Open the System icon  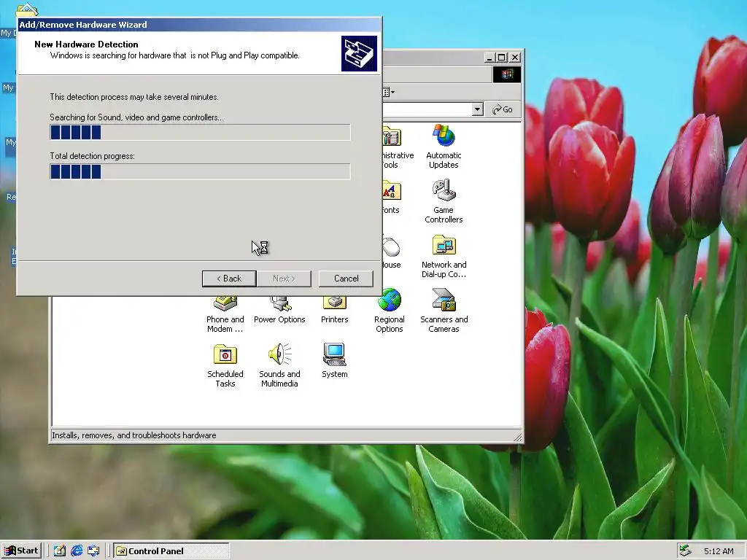[334, 360]
